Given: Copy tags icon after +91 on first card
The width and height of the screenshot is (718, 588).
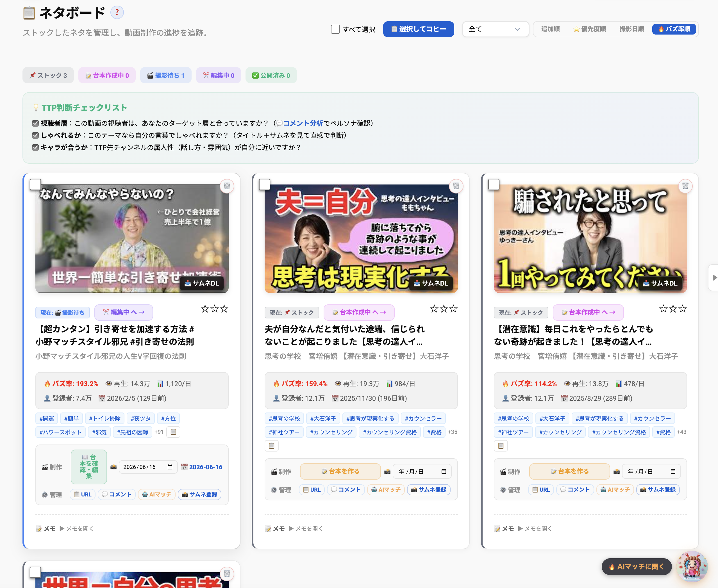Looking at the screenshot, I should tap(173, 432).
